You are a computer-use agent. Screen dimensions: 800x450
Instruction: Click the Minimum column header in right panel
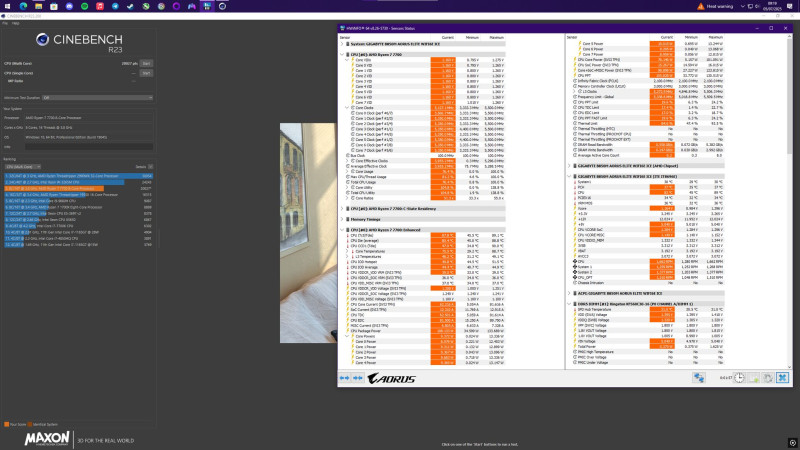pos(691,37)
